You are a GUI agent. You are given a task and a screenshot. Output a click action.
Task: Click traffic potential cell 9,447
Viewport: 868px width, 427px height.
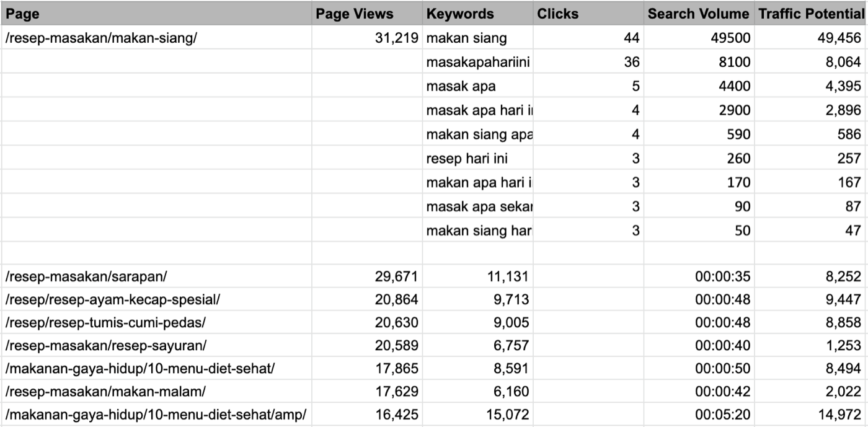point(811,299)
